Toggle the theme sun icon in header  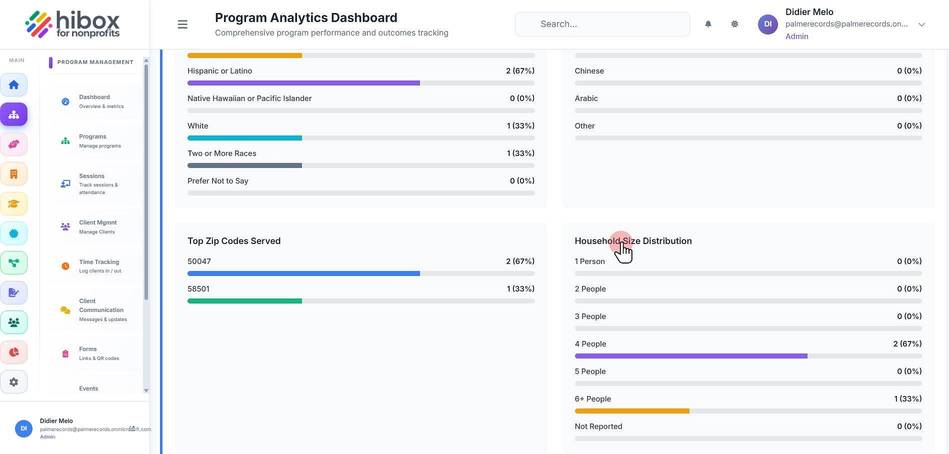click(x=734, y=24)
